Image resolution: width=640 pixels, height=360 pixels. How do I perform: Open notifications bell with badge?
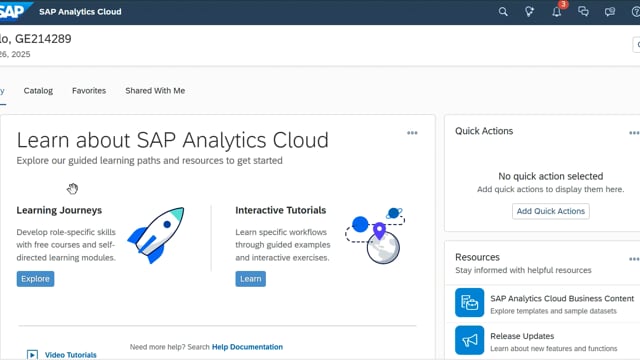tap(557, 11)
